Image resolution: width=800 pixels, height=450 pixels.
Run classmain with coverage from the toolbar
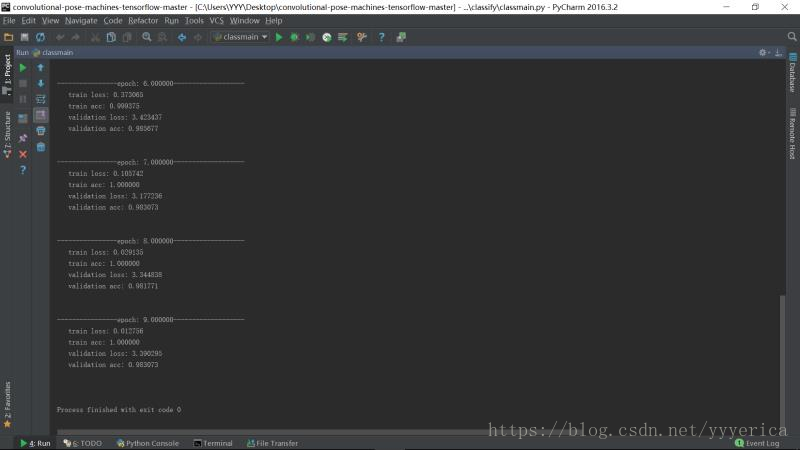coord(310,37)
